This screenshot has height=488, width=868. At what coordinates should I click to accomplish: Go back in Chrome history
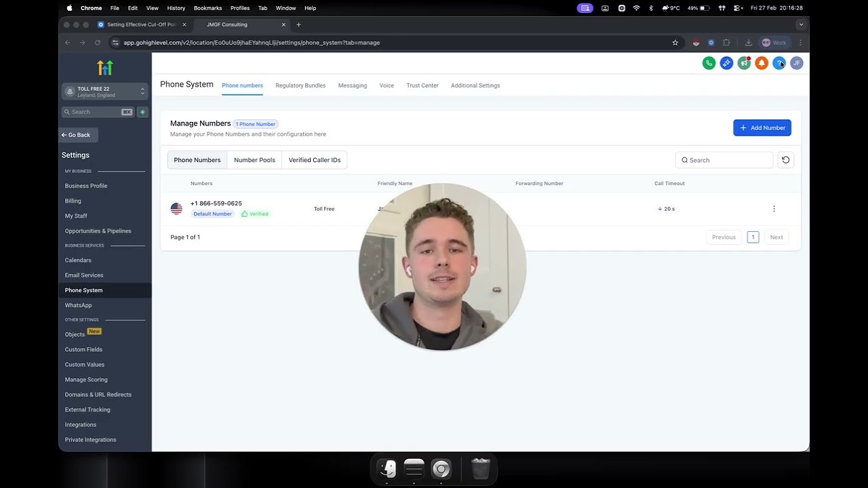point(67,43)
